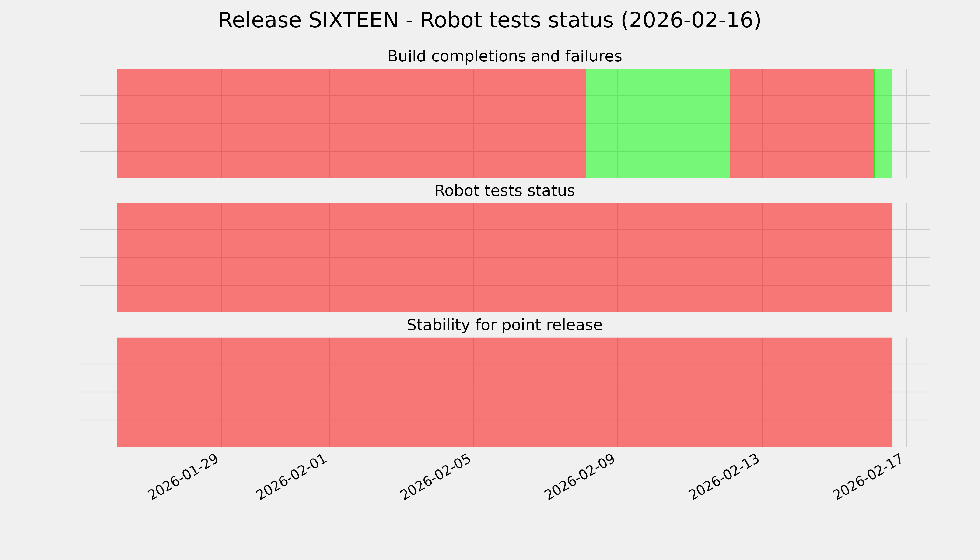The width and height of the screenshot is (980, 560).
Task: Click "Robot tests status" within the main title
Action: 517,21
